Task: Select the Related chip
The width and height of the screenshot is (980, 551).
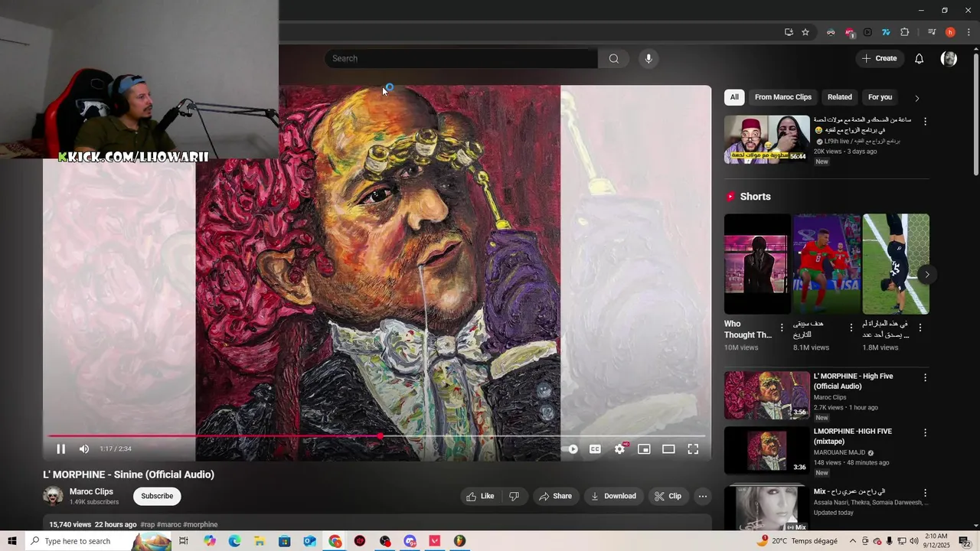Action: click(x=839, y=97)
